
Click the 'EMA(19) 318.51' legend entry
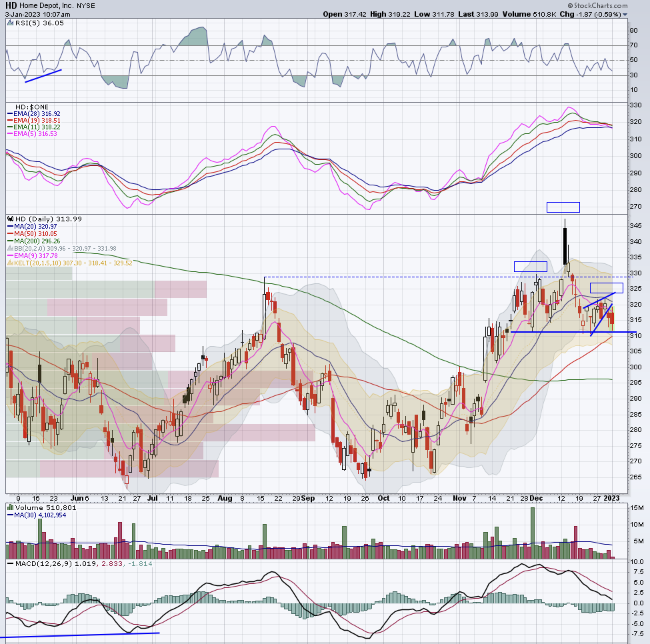click(37, 120)
